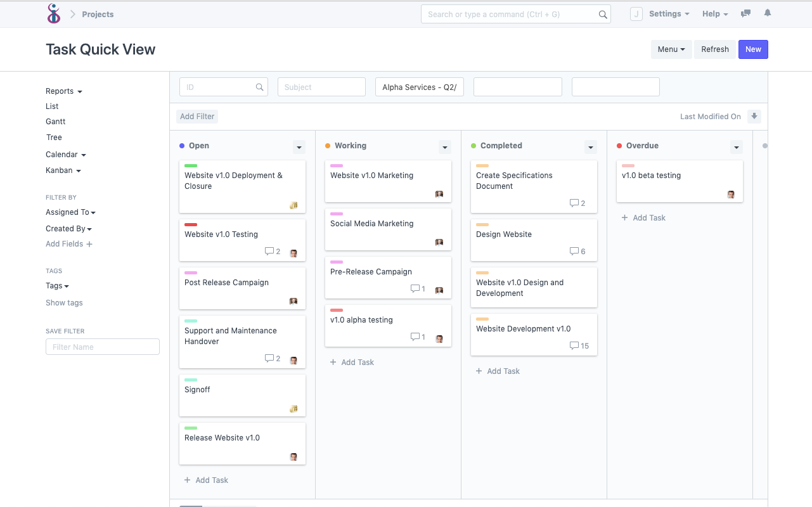Expand the Reports dropdown in the sidebar

click(x=63, y=91)
